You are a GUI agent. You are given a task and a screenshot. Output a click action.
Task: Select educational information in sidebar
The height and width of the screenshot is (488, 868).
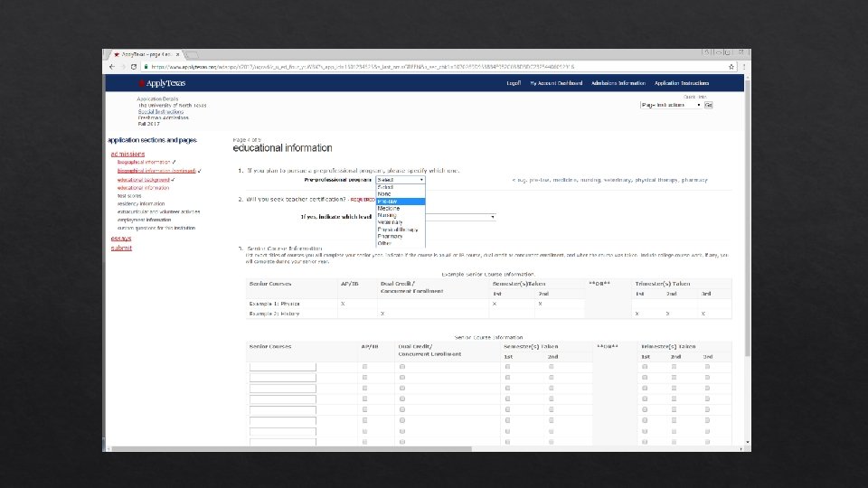(144, 188)
